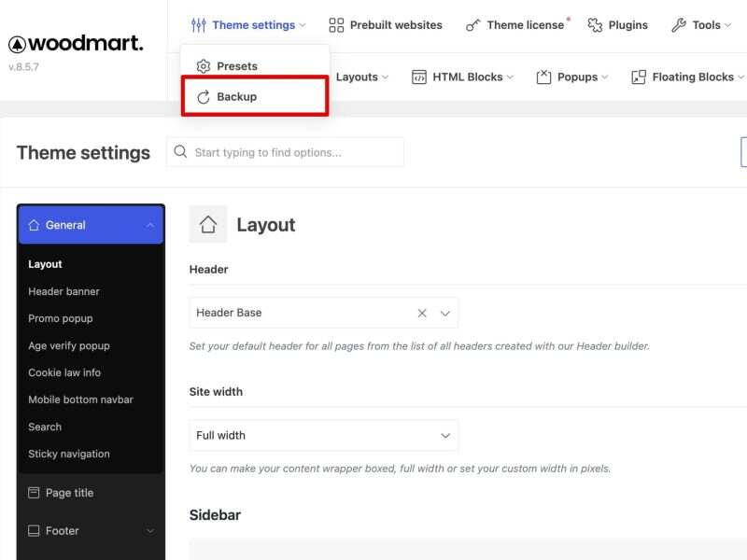
Task: Click the Page title icon in sidebar
Action: [34, 493]
